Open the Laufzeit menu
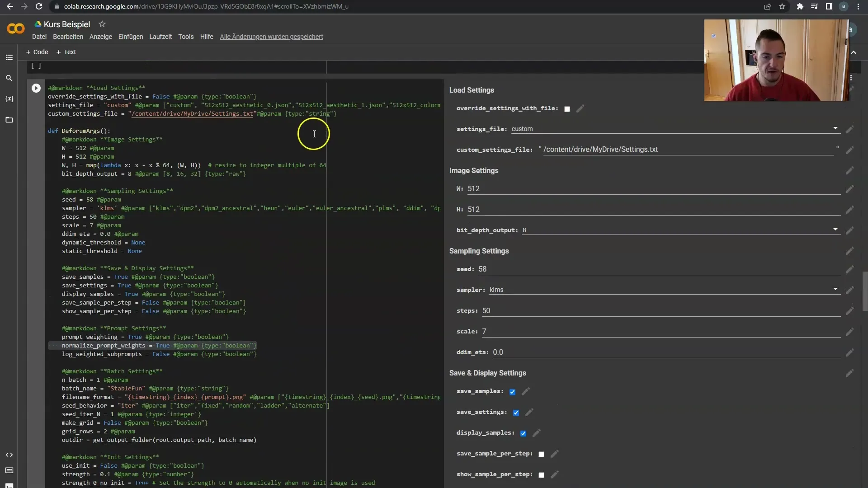 (x=160, y=37)
